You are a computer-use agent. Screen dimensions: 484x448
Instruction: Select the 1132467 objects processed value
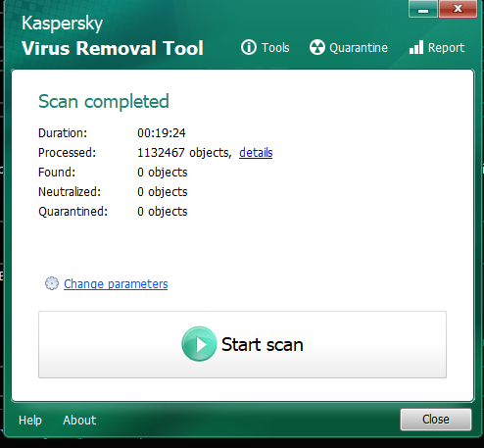coord(184,153)
